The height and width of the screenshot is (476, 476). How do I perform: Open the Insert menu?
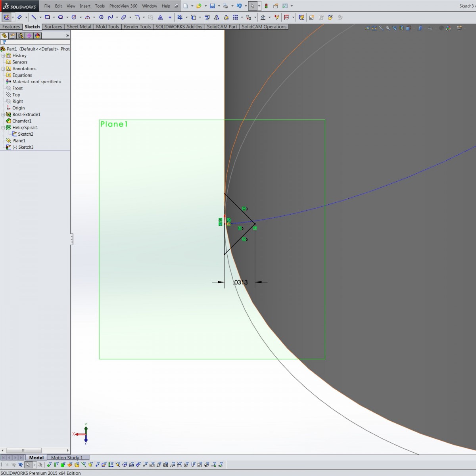85,6
